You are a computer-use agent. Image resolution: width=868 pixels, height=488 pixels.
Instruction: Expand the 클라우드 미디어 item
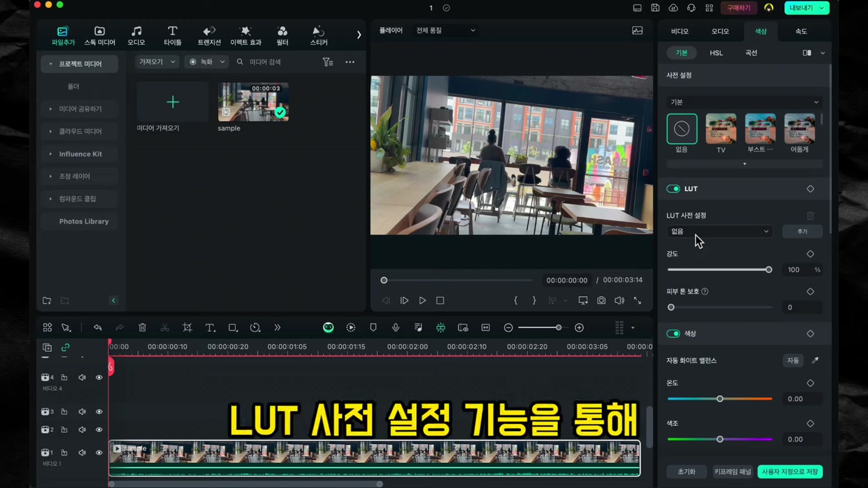pos(50,132)
